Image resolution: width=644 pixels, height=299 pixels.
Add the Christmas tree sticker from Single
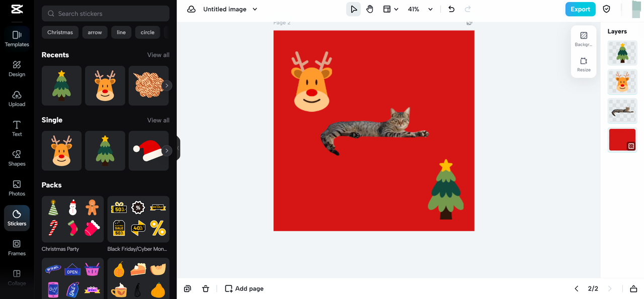point(105,151)
